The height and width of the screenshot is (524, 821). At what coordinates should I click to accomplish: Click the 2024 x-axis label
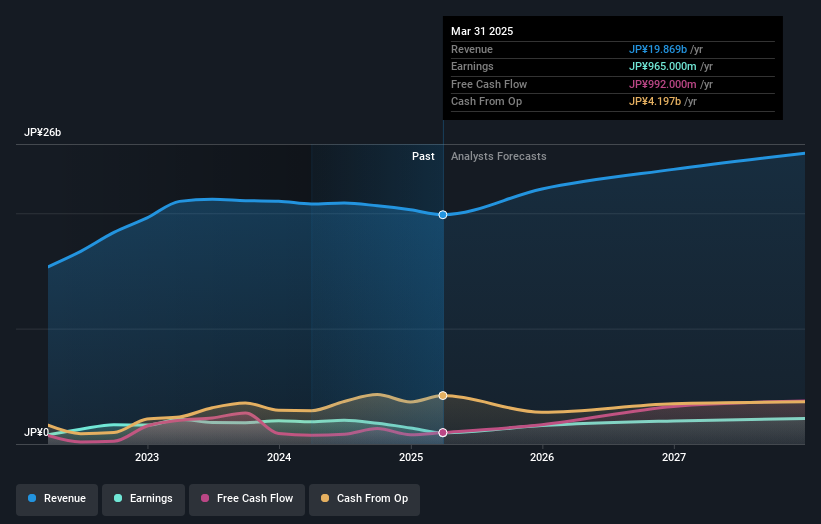click(x=279, y=458)
